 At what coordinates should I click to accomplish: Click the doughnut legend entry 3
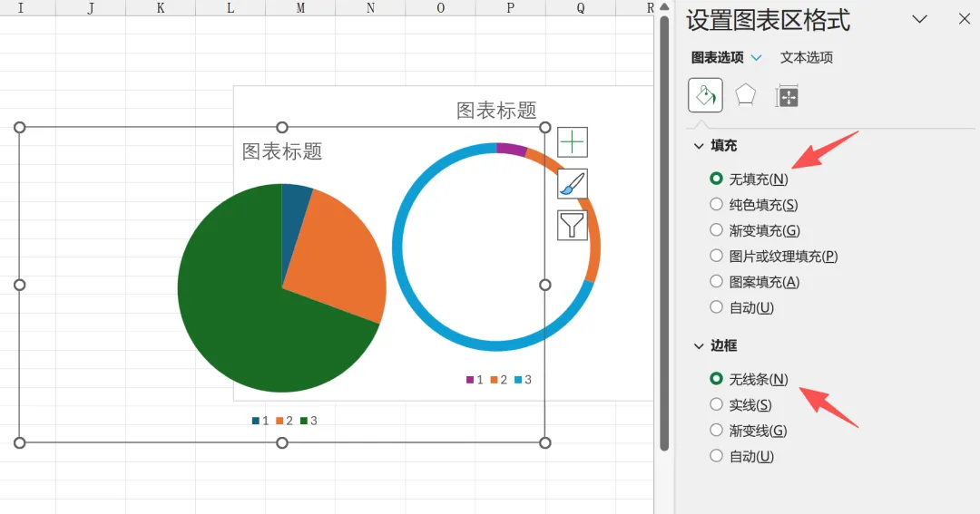tap(524, 380)
